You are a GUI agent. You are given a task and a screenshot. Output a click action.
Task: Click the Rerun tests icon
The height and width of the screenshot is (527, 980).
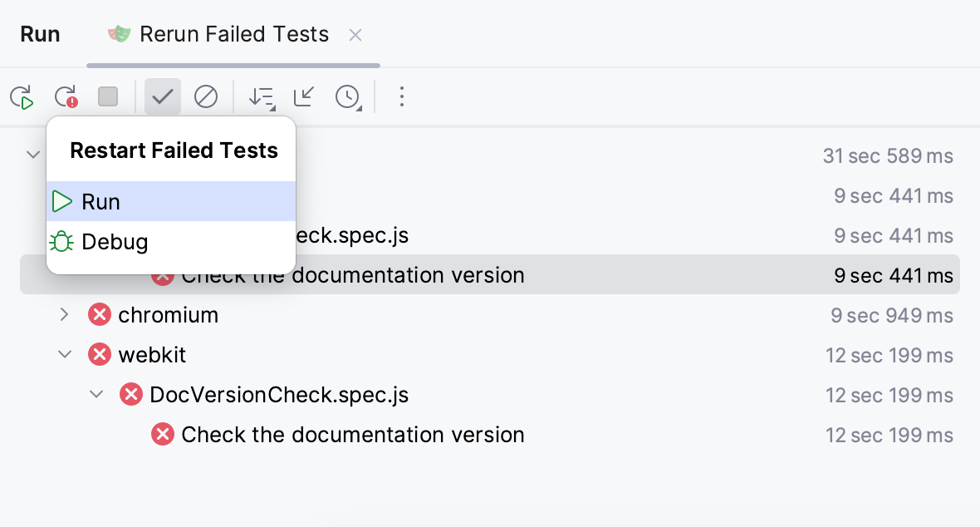[22, 96]
